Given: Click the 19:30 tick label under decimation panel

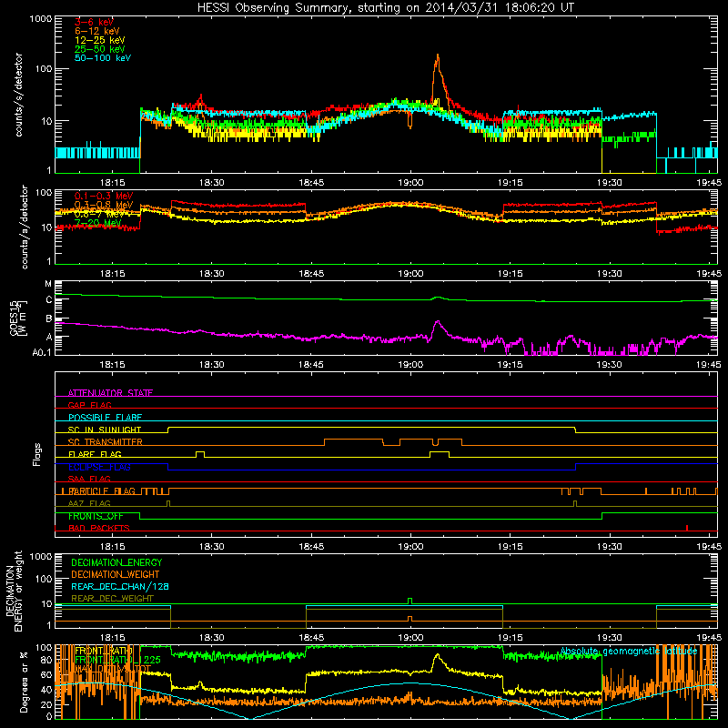Looking at the screenshot, I should (x=609, y=638).
